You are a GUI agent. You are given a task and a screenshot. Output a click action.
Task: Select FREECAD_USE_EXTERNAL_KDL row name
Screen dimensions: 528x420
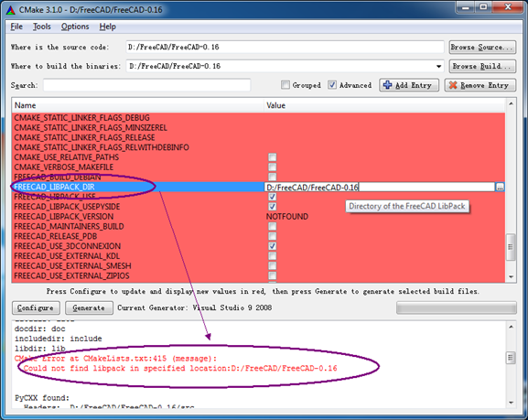[67, 256]
